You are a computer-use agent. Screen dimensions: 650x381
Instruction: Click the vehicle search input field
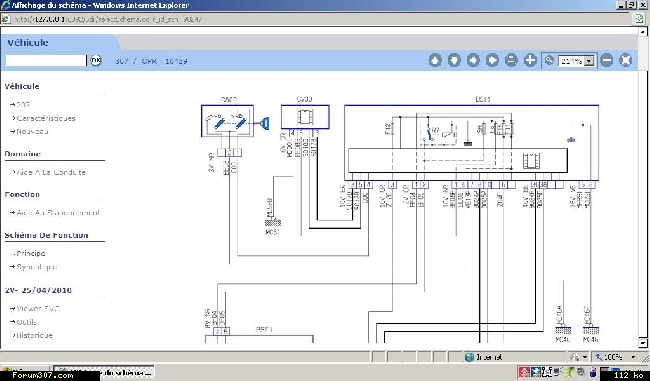point(46,61)
